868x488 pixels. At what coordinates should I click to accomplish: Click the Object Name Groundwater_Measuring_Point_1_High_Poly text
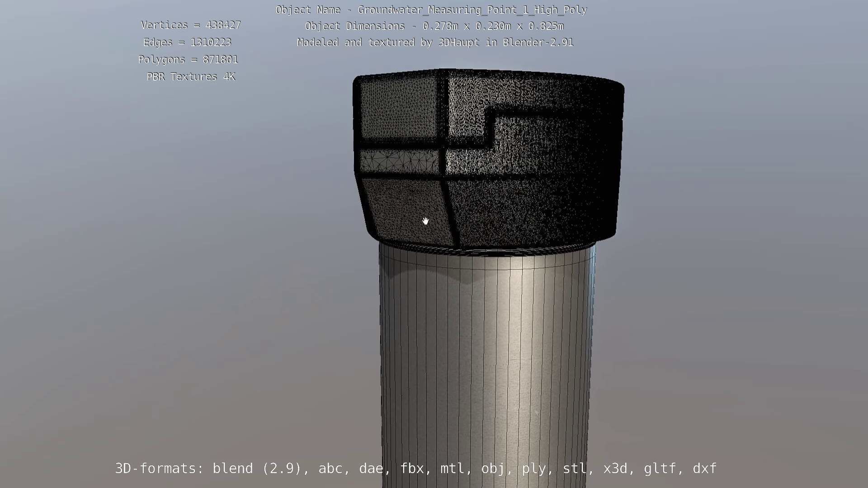point(431,10)
